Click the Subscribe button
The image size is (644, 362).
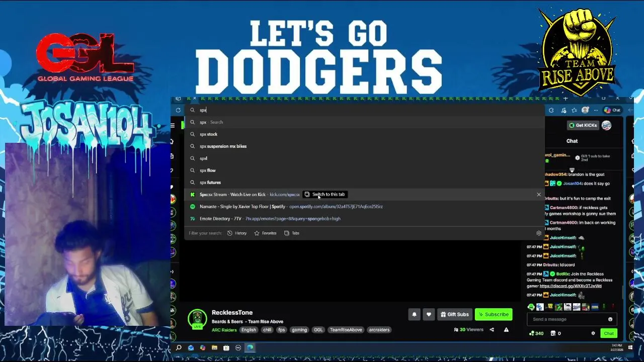(494, 314)
